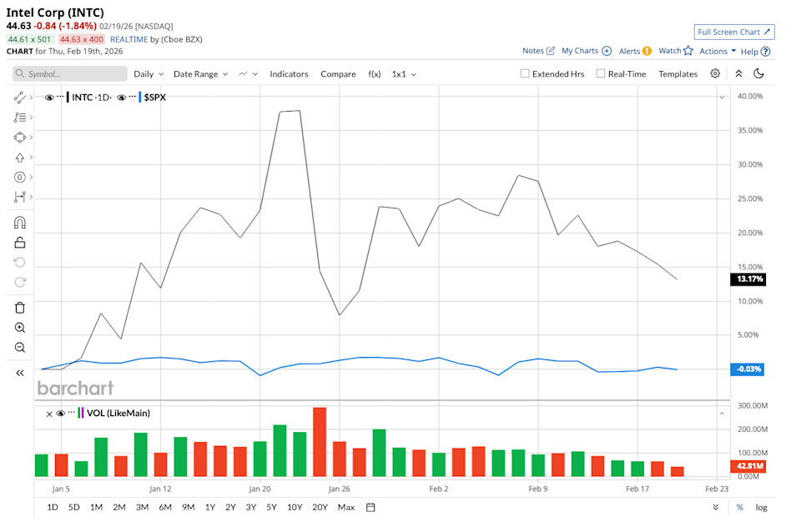Expand the 1x1 grid layout dropdown
The height and width of the screenshot is (532, 801).
(x=404, y=74)
